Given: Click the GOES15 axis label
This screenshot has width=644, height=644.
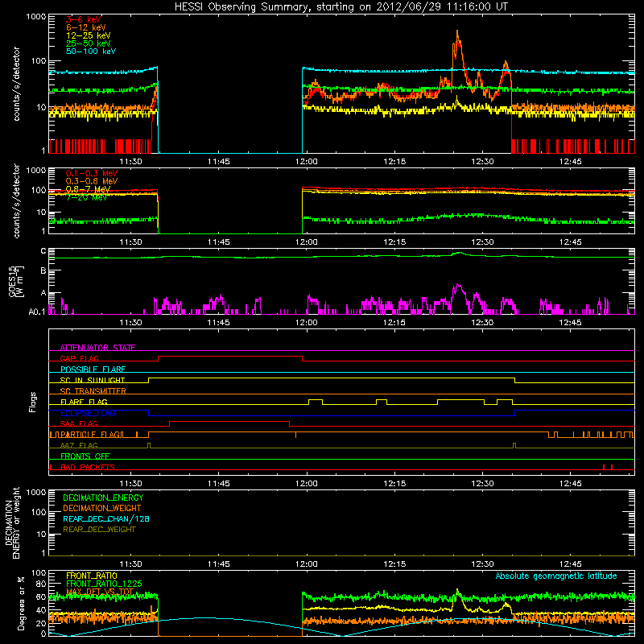Looking at the screenshot, I should [16, 281].
